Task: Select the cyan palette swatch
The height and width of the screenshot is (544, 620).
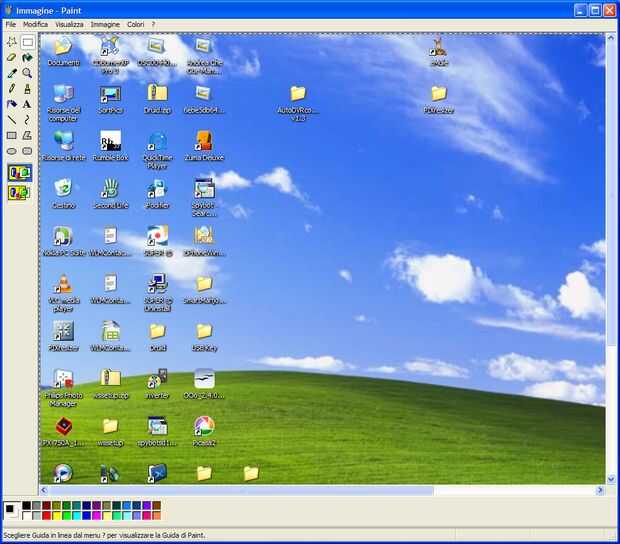Action: pos(77,516)
